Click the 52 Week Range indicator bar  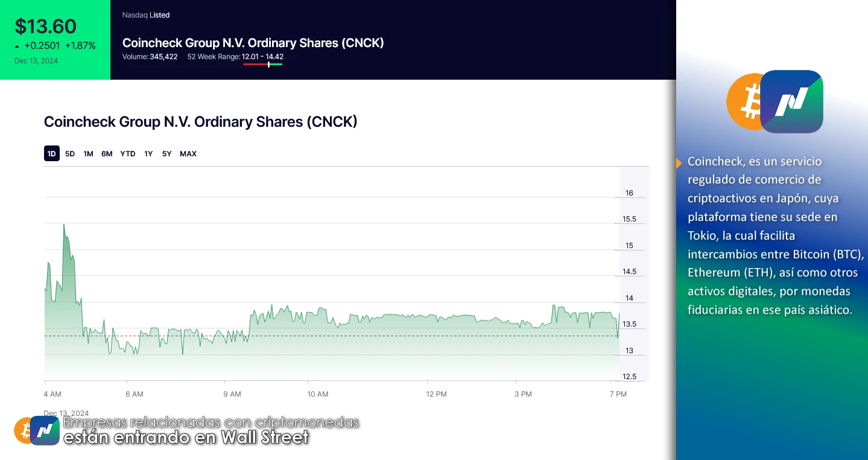pos(263,64)
